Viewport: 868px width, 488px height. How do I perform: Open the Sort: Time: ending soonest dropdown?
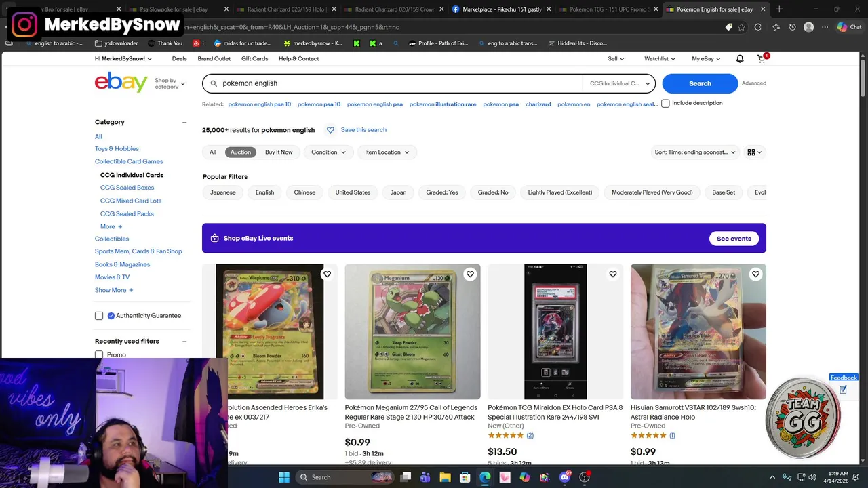[695, 152]
